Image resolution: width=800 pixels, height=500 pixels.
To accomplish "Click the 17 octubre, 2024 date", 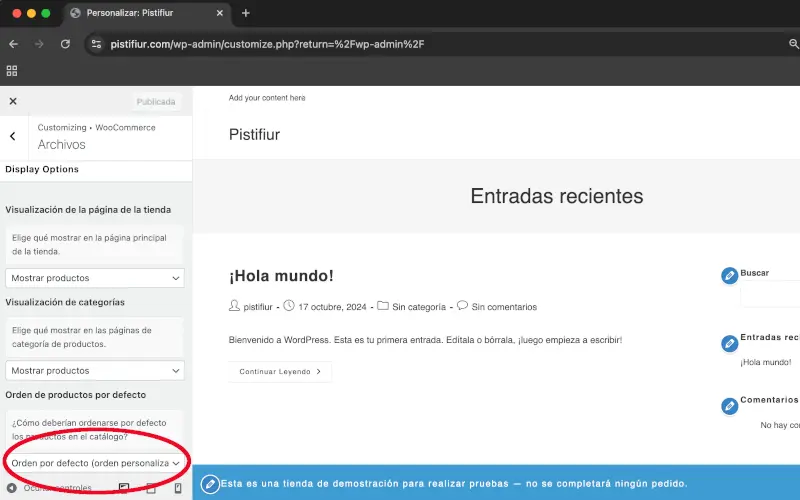I will [x=332, y=307].
